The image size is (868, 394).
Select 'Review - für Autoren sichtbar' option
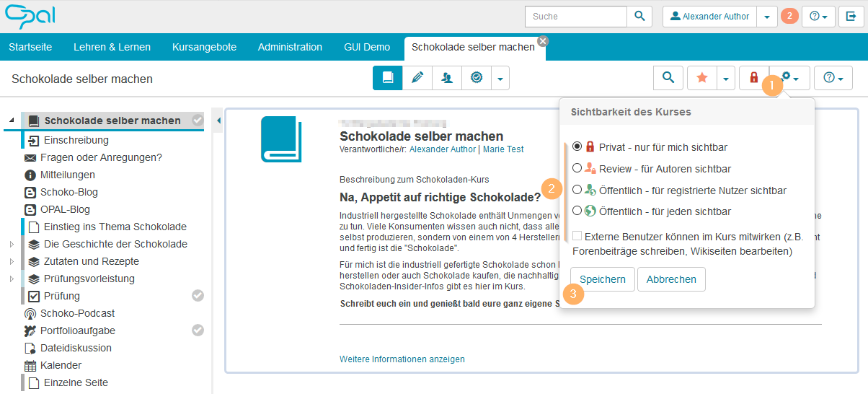point(577,168)
